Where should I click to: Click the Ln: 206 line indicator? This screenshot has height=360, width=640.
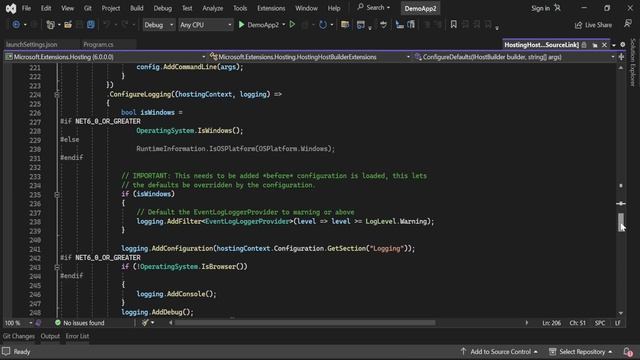coord(551,323)
